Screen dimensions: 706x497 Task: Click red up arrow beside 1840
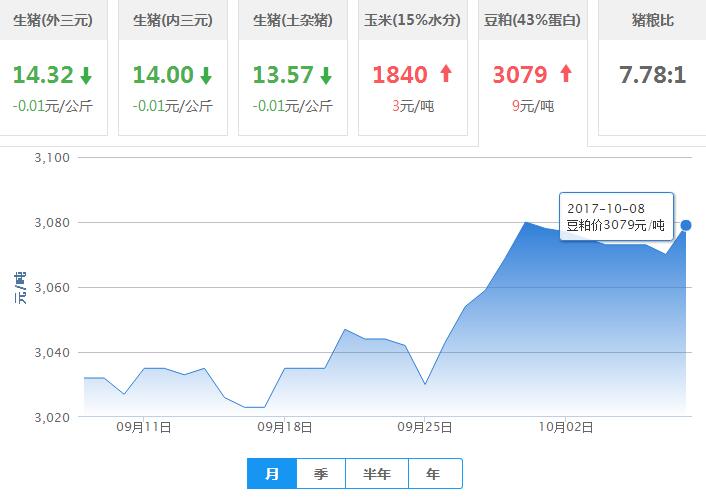point(446,73)
